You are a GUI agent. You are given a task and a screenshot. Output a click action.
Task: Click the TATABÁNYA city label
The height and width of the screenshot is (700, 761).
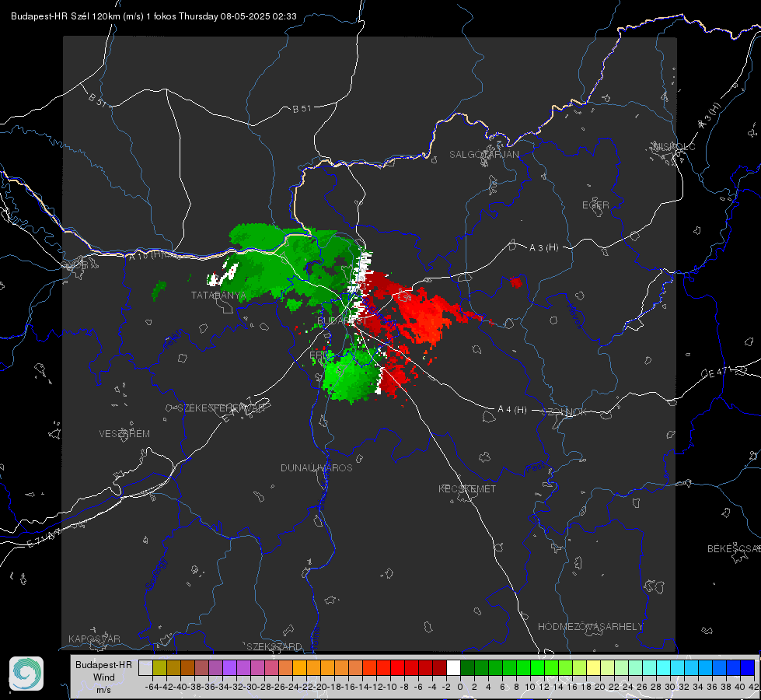click(x=219, y=296)
